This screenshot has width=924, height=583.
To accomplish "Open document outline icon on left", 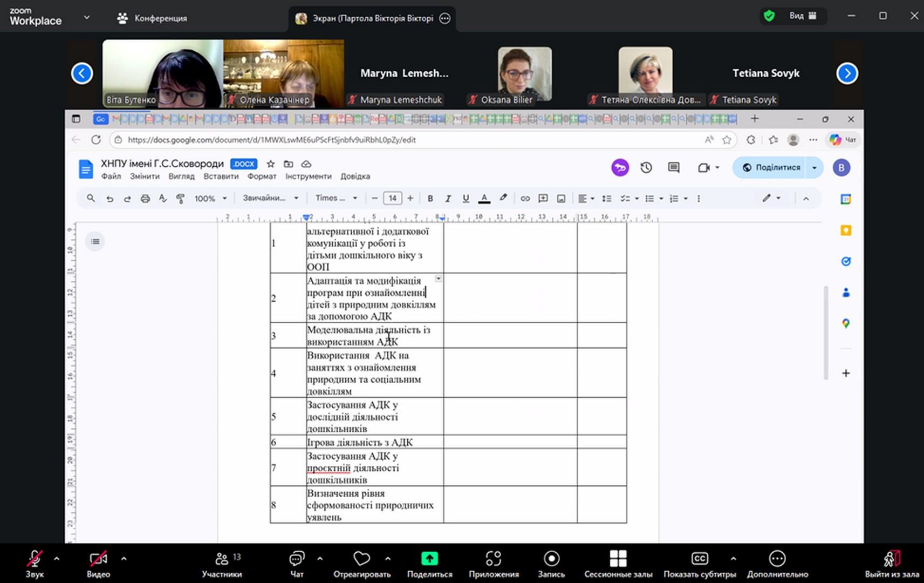I will coord(95,241).
